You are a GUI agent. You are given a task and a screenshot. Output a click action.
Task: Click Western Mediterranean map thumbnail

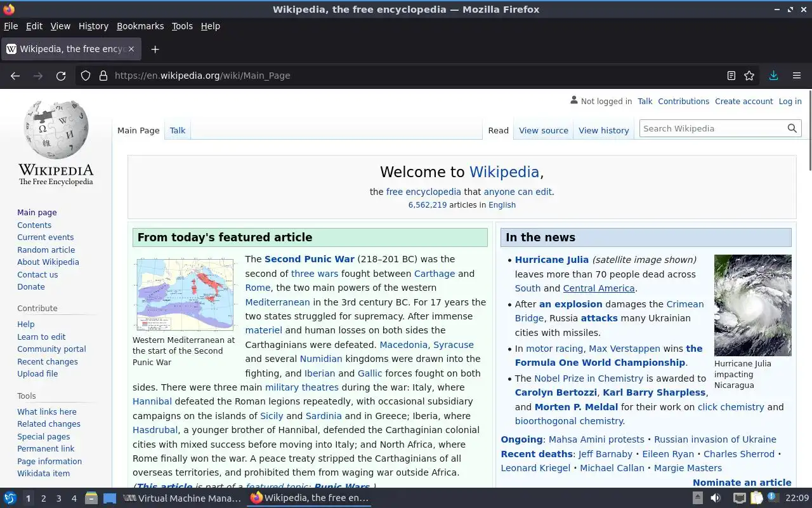[x=185, y=295]
